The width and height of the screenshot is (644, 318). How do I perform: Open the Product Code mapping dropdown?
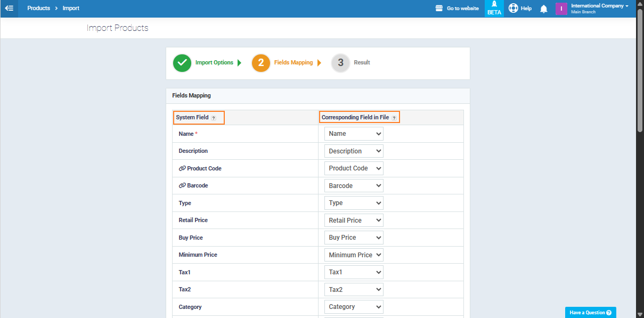click(x=354, y=168)
